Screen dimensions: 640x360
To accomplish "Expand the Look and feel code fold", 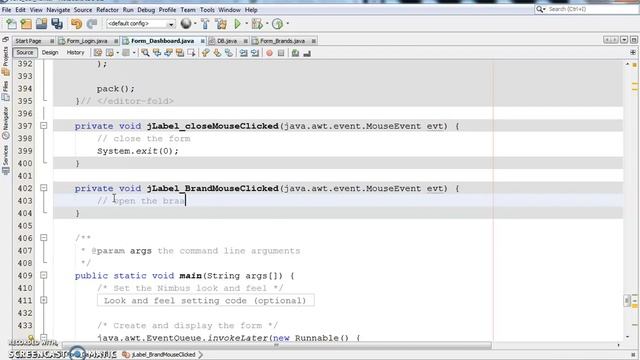I will (x=44, y=300).
